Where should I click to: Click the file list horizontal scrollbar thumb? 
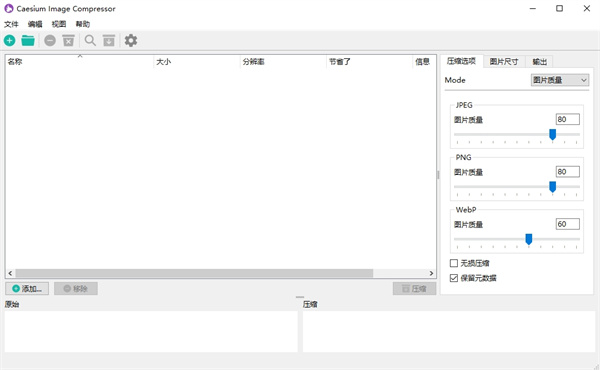point(194,273)
